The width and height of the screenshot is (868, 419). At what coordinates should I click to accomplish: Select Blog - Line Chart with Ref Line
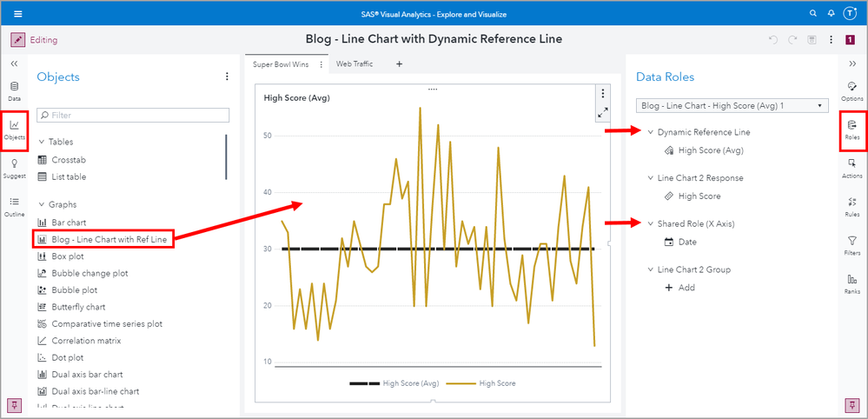pyautogui.click(x=103, y=240)
